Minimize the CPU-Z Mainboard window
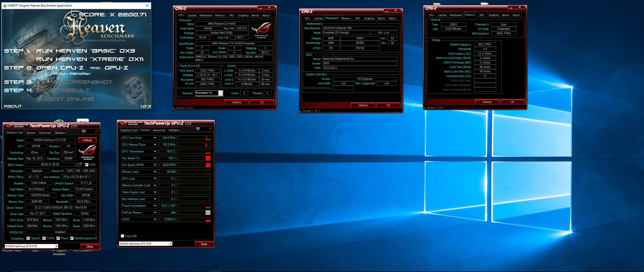Image resolution: width=644 pixels, height=272 pixels. 387,11
